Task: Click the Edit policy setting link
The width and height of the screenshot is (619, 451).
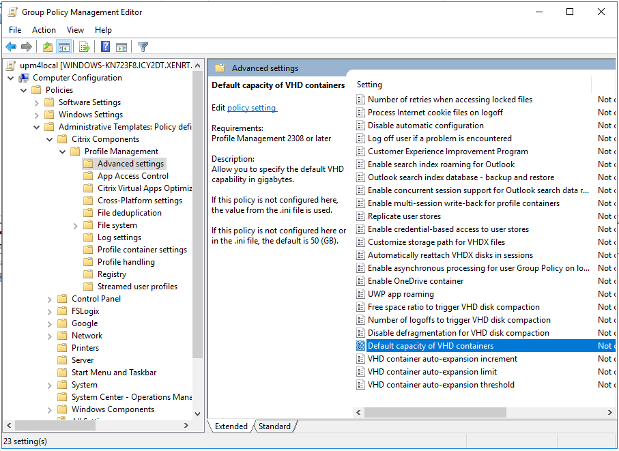Action: (251, 107)
